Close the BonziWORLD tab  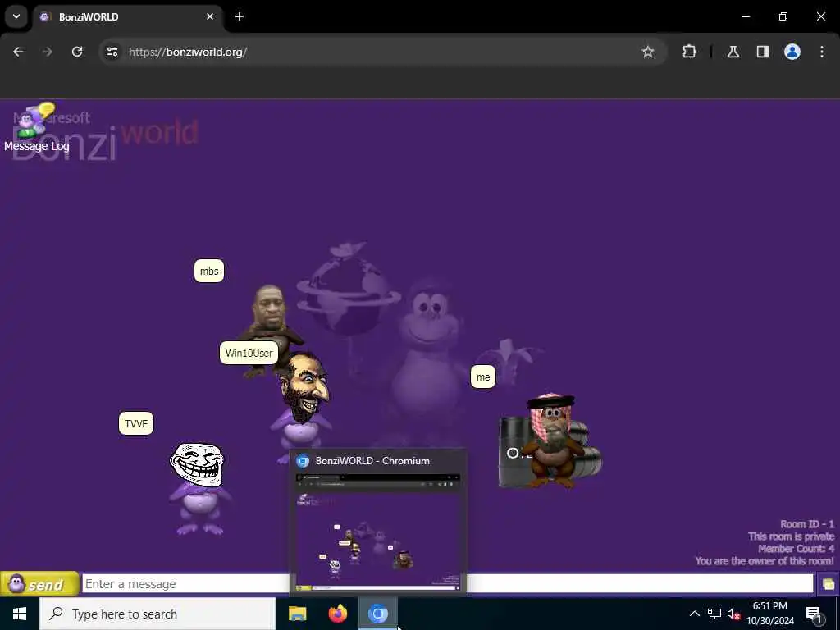[210, 16]
